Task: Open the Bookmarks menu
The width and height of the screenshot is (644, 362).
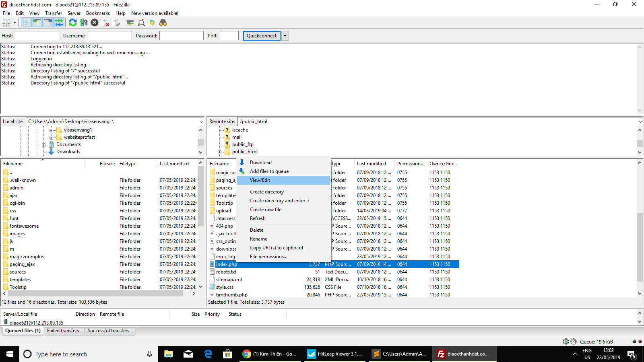Action: click(98, 13)
